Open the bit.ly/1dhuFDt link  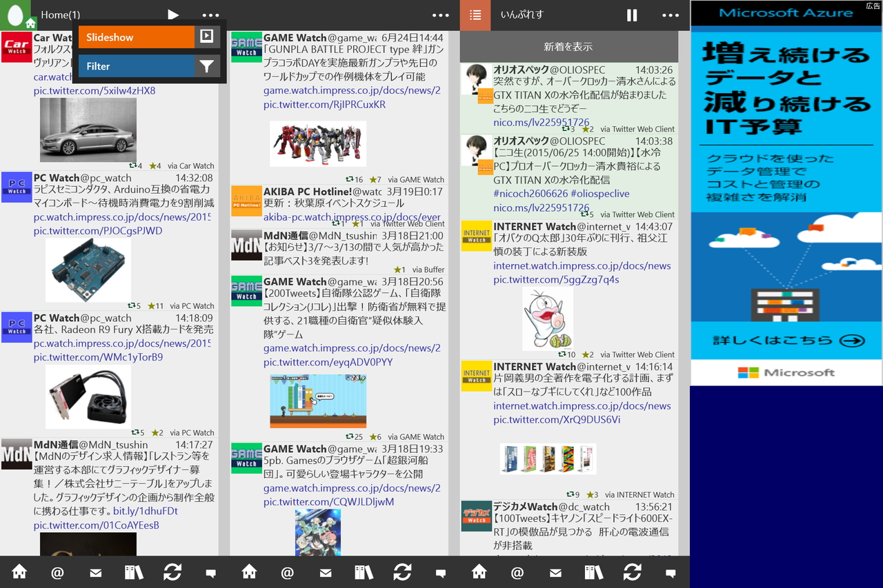[x=146, y=511]
